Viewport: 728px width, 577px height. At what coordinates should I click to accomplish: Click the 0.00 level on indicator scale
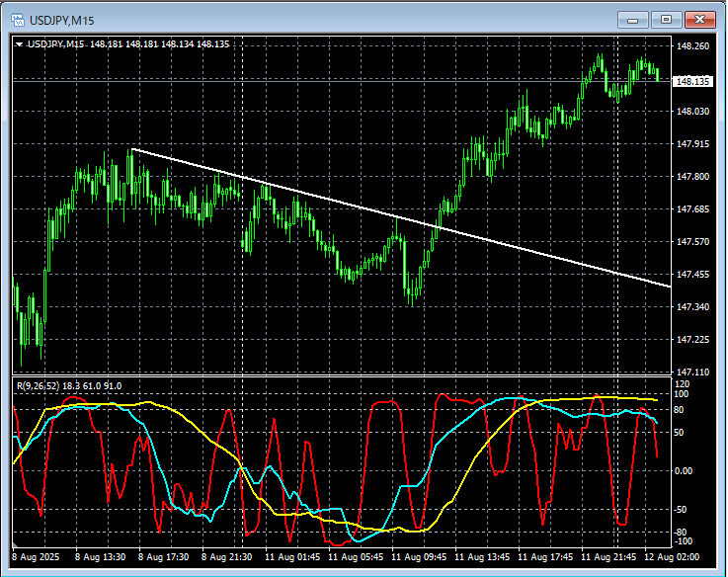click(x=683, y=471)
